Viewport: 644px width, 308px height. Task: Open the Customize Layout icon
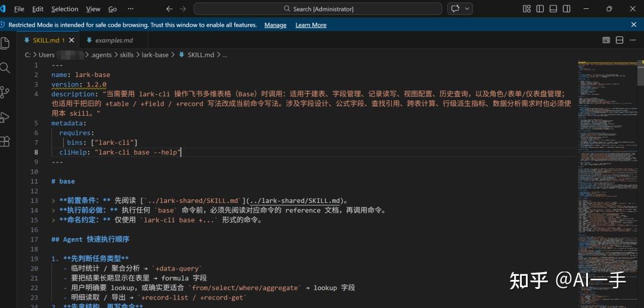point(527,8)
